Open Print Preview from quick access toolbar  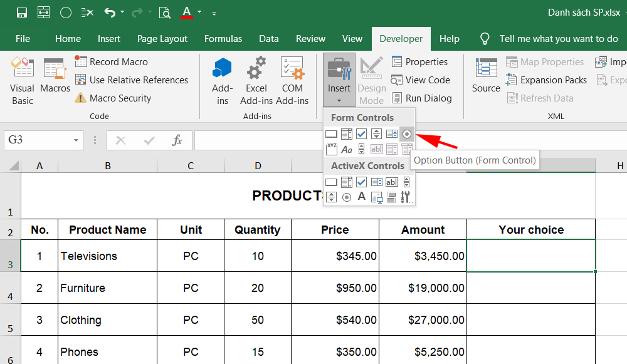pos(164,13)
